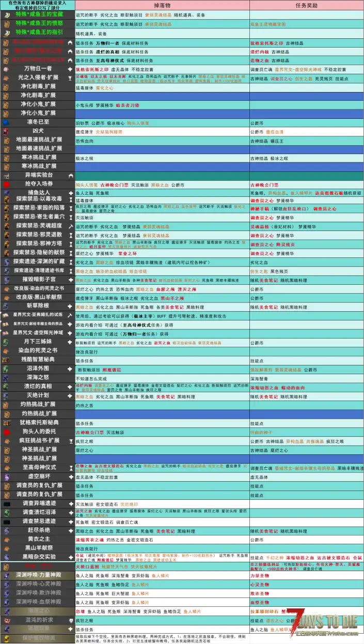The image size is (364, 644).
Task: Click the hourglass marker right of 探索禁忌-以毒攻毒
Action: 70,200
